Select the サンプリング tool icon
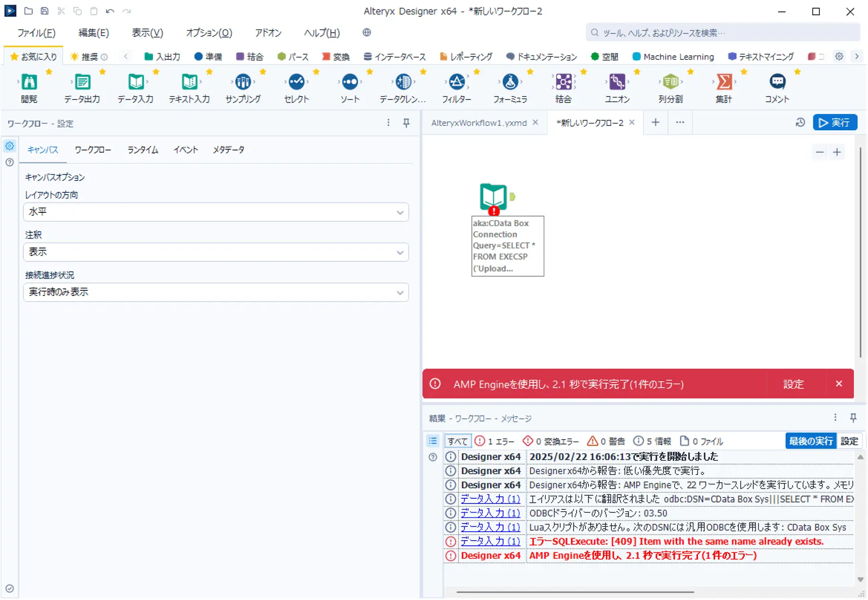The image size is (868, 600). [243, 82]
